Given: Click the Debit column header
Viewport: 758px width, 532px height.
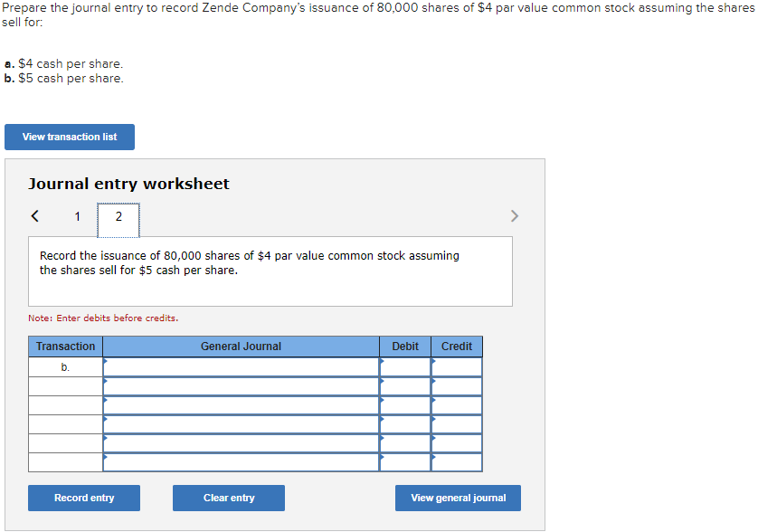Looking at the screenshot, I should 404,347.
